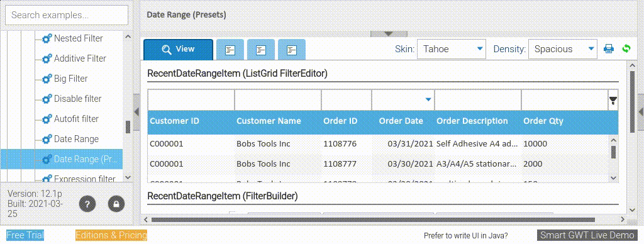Click the filter funnel icon in grid
Screen dimensions: 644x244
click(x=613, y=100)
